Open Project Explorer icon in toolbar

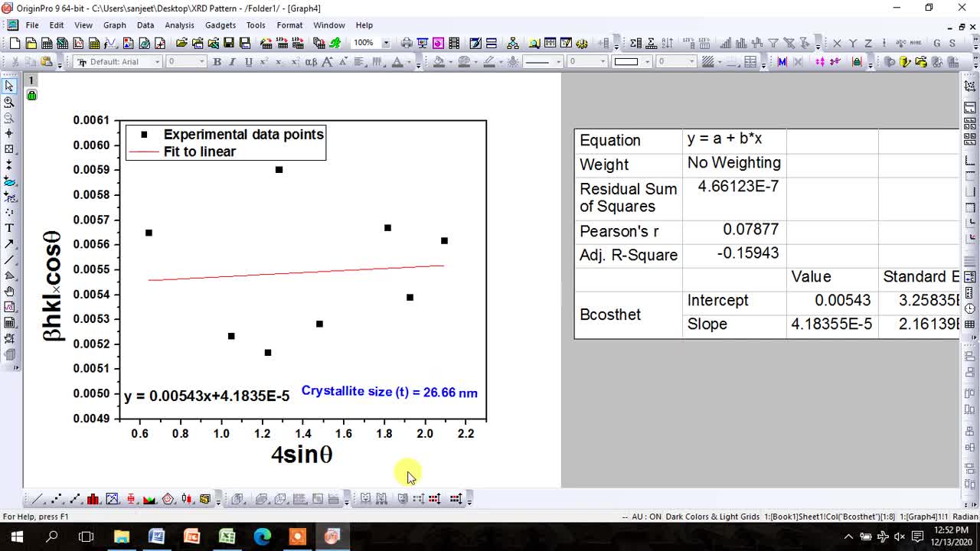point(534,44)
